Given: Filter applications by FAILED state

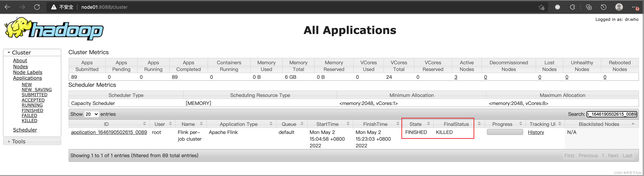Looking at the screenshot, I should 29,115.
